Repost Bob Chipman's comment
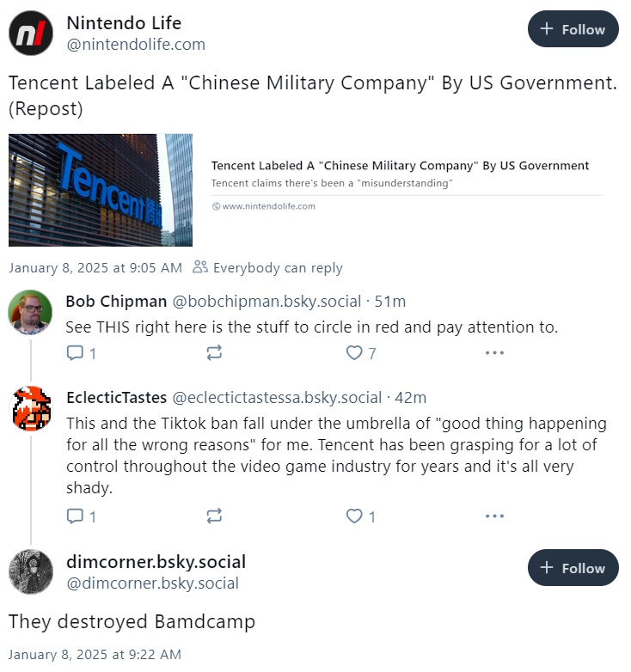Image resolution: width=631 pixels, height=672 pixels. [214, 352]
